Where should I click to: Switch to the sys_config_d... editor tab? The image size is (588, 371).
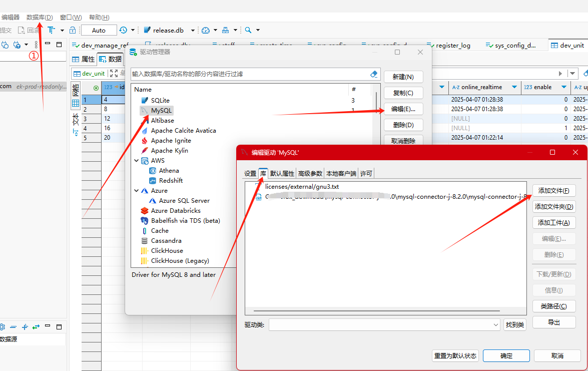511,45
